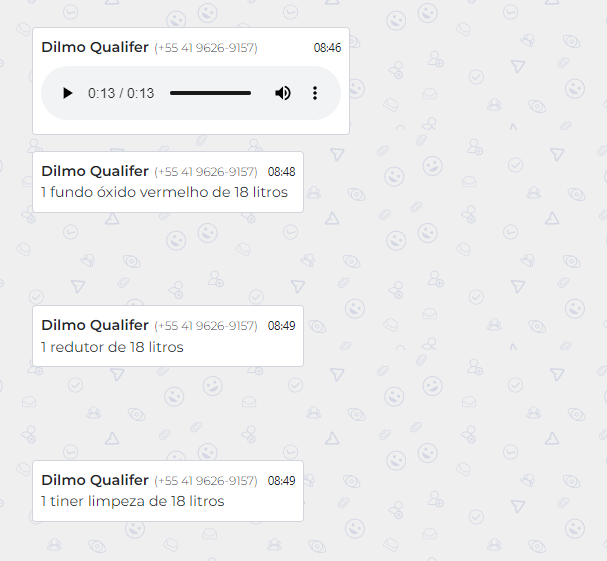Click the 08:46 timestamp
Screen dimensions: 607x561
coord(327,48)
